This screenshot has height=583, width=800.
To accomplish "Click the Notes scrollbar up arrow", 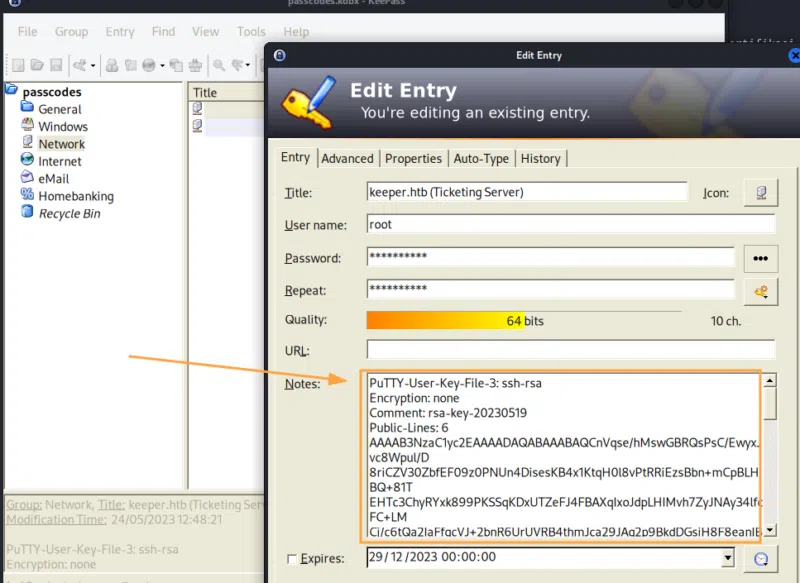I will (770, 381).
